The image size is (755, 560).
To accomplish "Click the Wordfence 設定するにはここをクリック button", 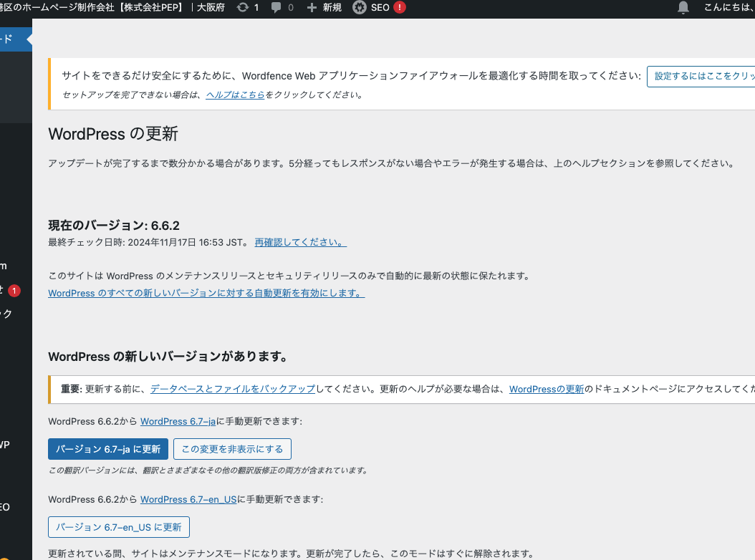I will coord(701,76).
